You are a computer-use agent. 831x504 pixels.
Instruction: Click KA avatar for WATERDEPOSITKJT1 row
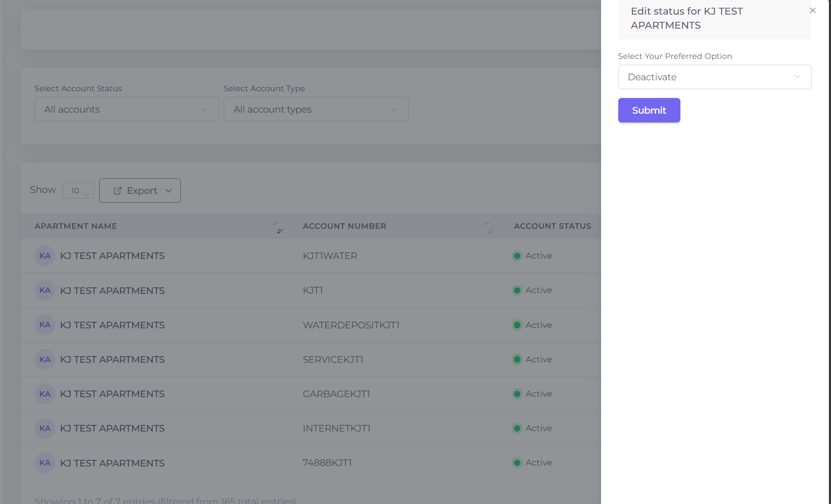[x=45, y=325]
